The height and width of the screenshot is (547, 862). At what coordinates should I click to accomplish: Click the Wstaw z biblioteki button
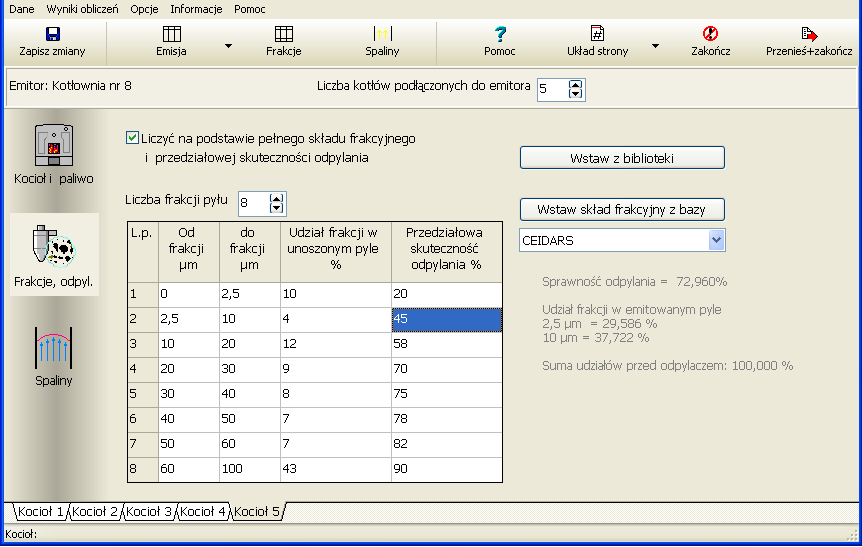(x=622, y=158)
